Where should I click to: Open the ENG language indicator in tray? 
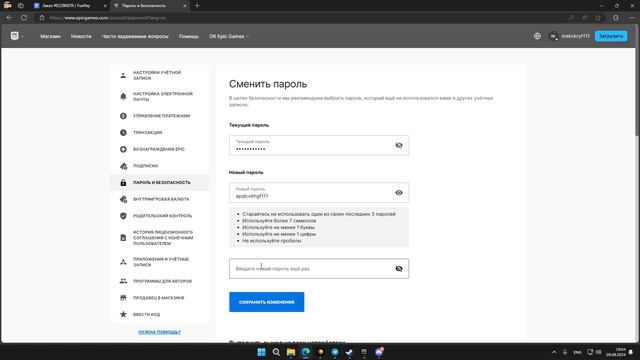pyautogui.click(x=578, y=352)
